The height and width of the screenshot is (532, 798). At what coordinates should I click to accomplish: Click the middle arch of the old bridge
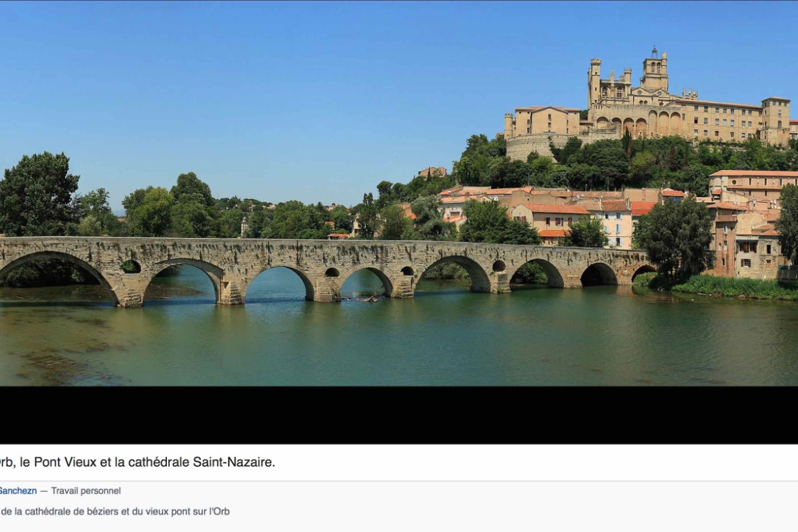coord(366,282)
